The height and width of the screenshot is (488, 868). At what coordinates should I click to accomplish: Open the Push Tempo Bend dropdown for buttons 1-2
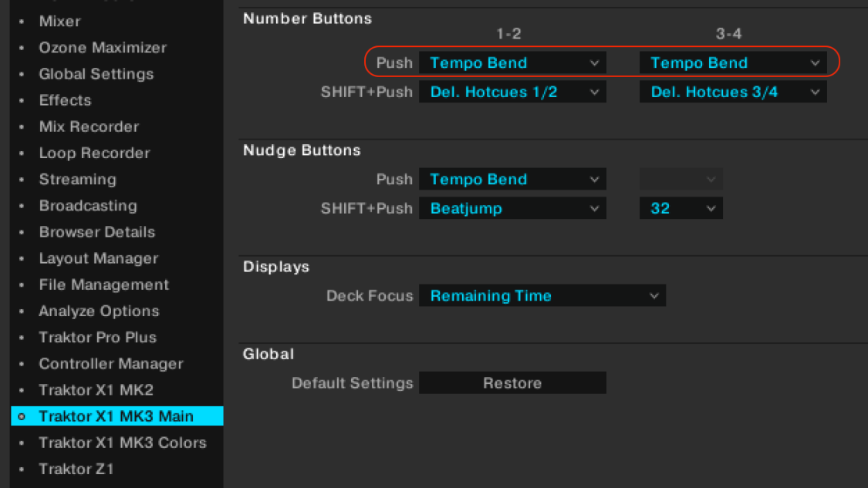point(512,62)
